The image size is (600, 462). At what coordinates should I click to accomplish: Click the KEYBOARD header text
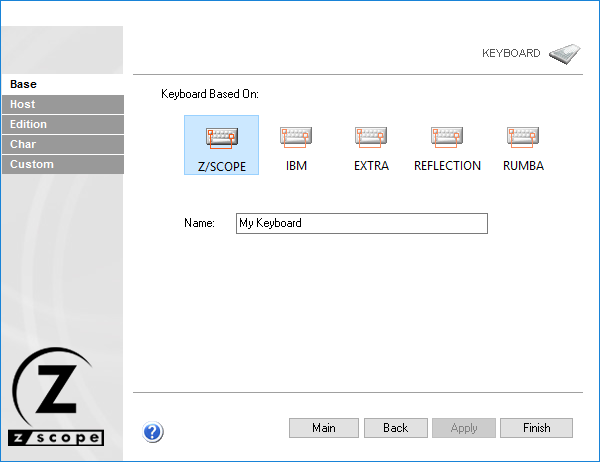point(511,53)
